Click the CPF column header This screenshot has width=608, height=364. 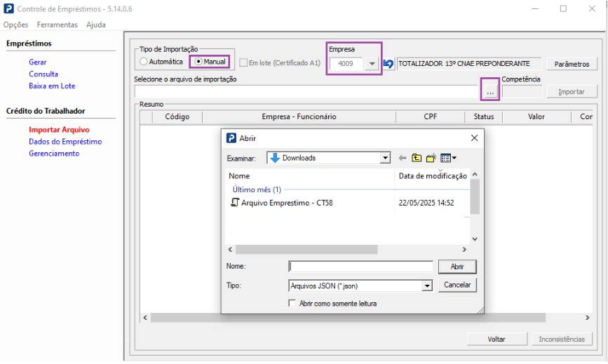click(x=431, y=116)
